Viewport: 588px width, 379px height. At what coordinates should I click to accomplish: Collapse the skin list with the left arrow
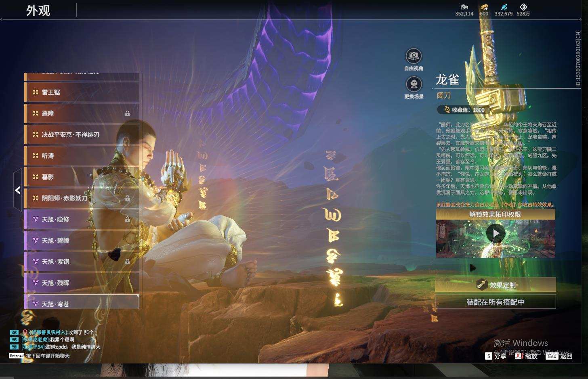(x=17, y=190)
